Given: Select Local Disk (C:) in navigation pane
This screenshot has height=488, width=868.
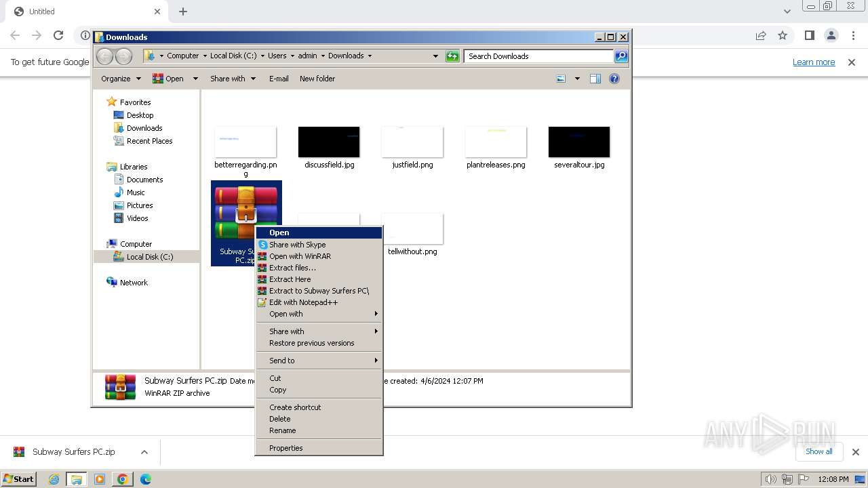Looking at the screenshot, I should coord(149,257).
